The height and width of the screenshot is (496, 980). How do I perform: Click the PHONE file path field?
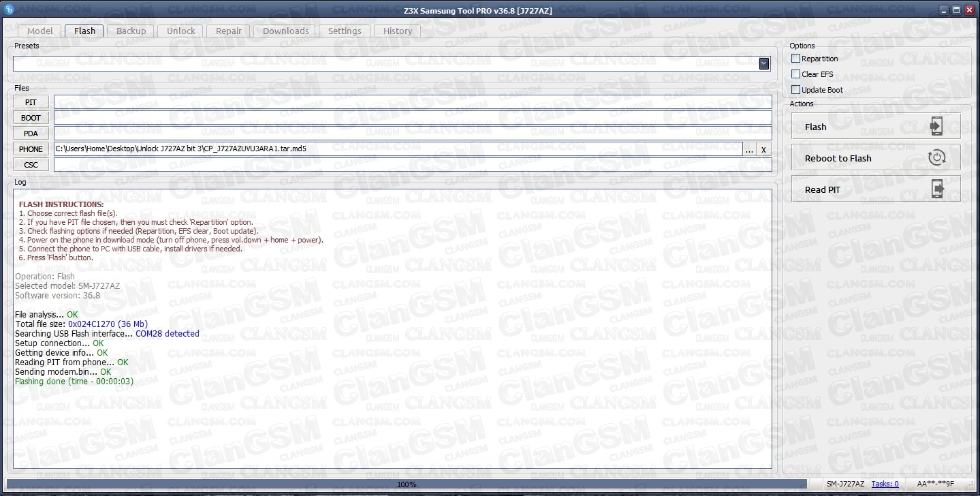coord(398,149)
